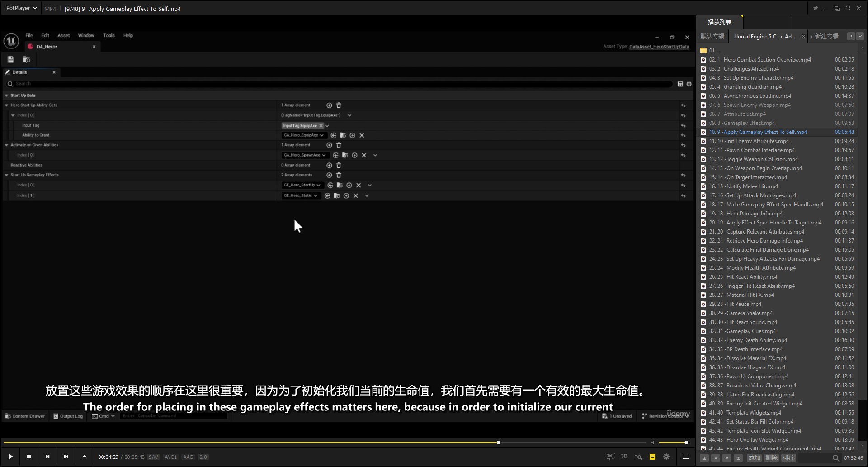Open the GA_Hero_EquipAxe class dropdown
868x467 pixels.
(304, 135)
